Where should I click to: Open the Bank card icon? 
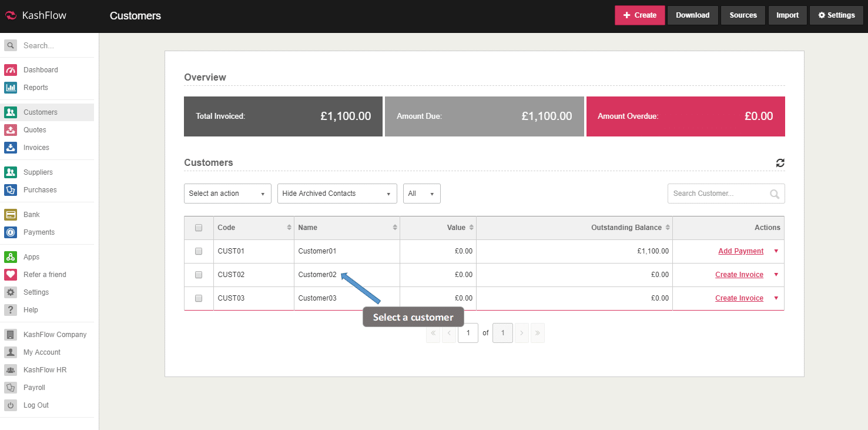(x=11, y=215)
